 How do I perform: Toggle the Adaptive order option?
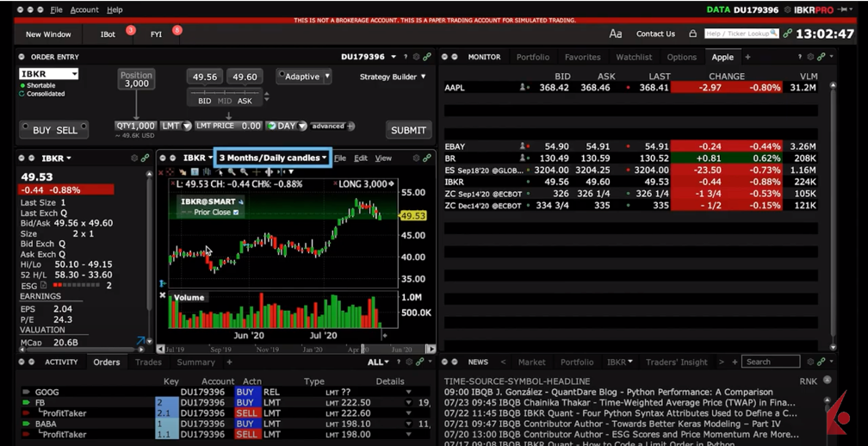click(x=303, y=77)
